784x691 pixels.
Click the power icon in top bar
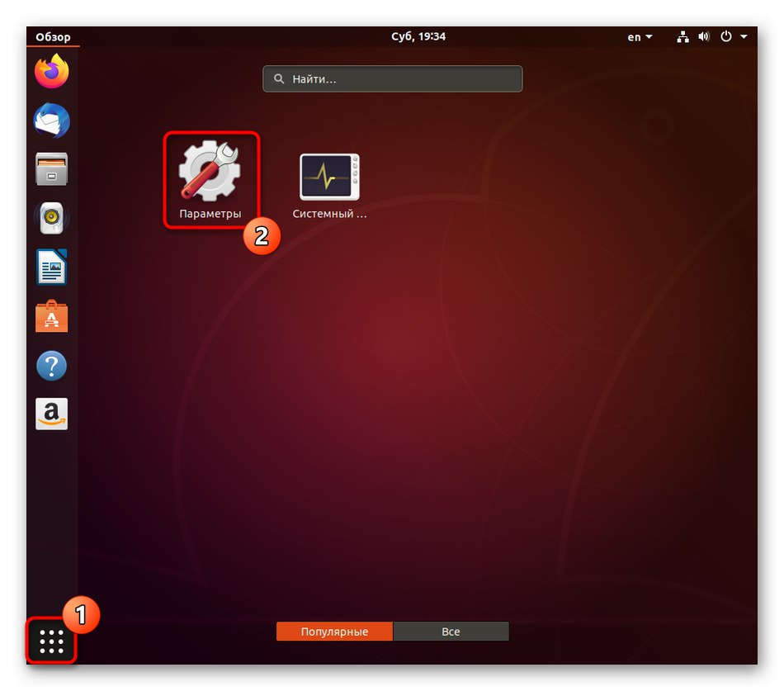(726, 36)
